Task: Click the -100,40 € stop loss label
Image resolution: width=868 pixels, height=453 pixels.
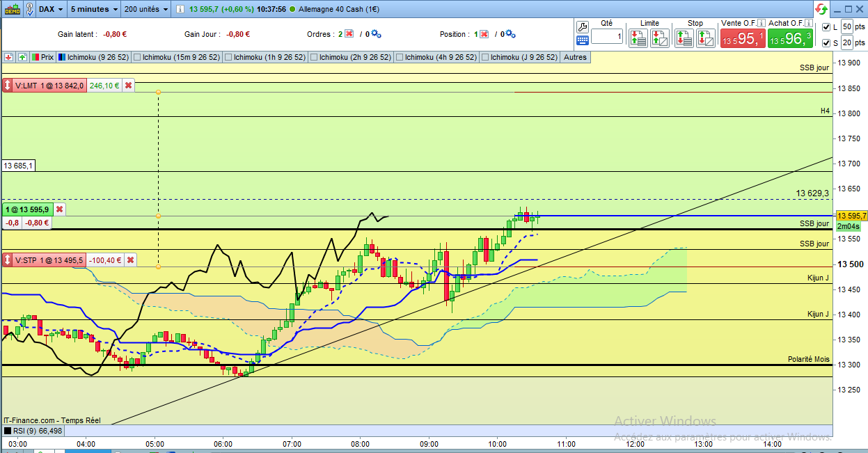Action: click(105, 260)
